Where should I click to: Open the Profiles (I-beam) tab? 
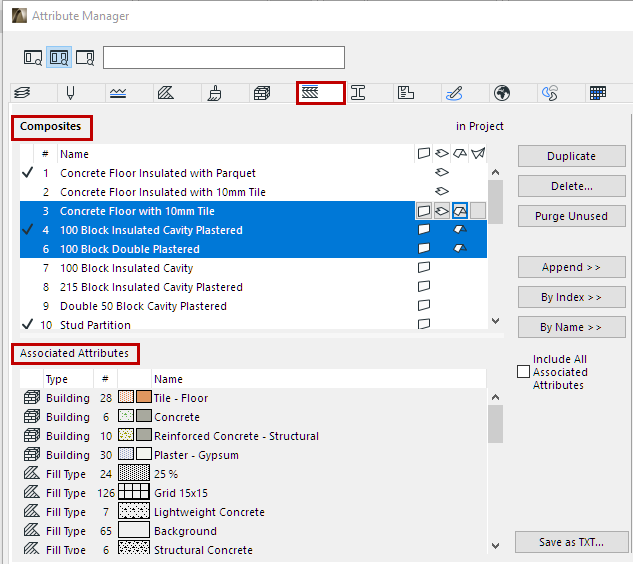click(358, 93)
